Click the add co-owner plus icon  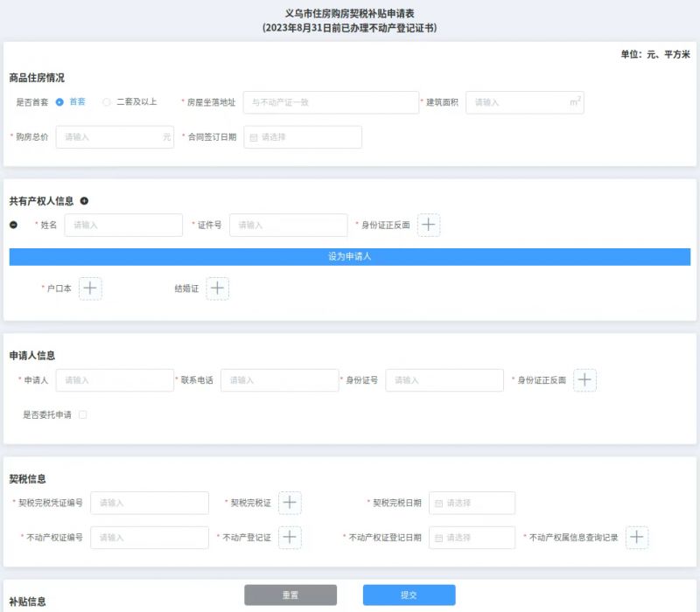pyautogui.click(x=84, y=201)
